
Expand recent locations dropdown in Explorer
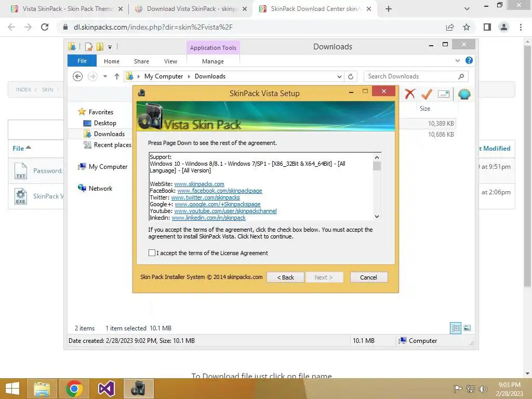coord(105,76)
